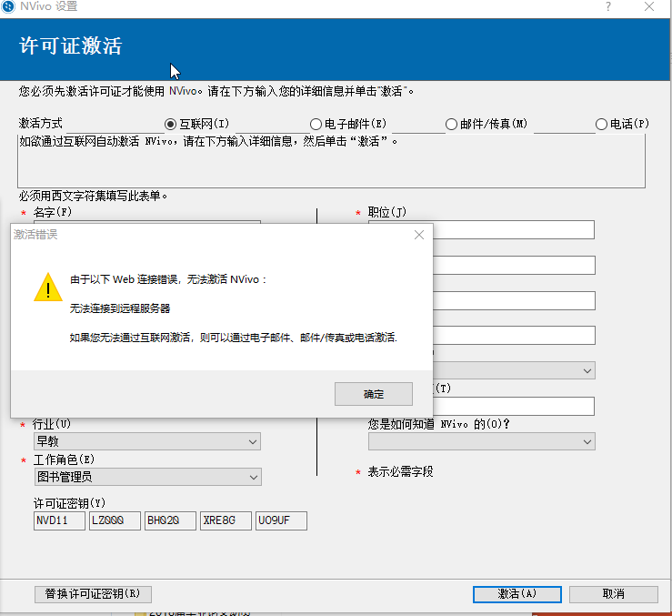Click the 取消 button
The image size is (672, 616).
click(613, 594)
